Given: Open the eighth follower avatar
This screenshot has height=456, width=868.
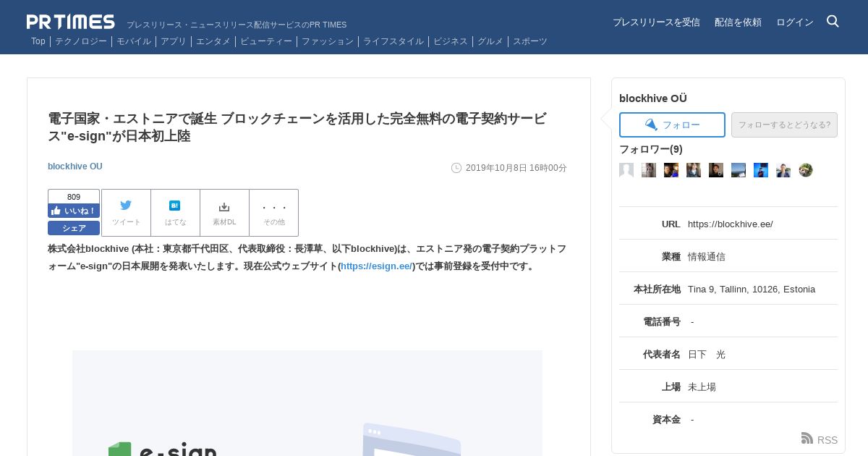Looking at the screenshot, I should [783, 170].
